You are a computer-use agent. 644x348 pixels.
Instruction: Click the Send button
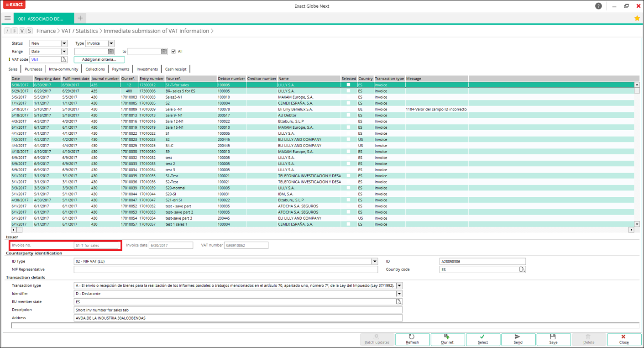click(x=518, y=339)
